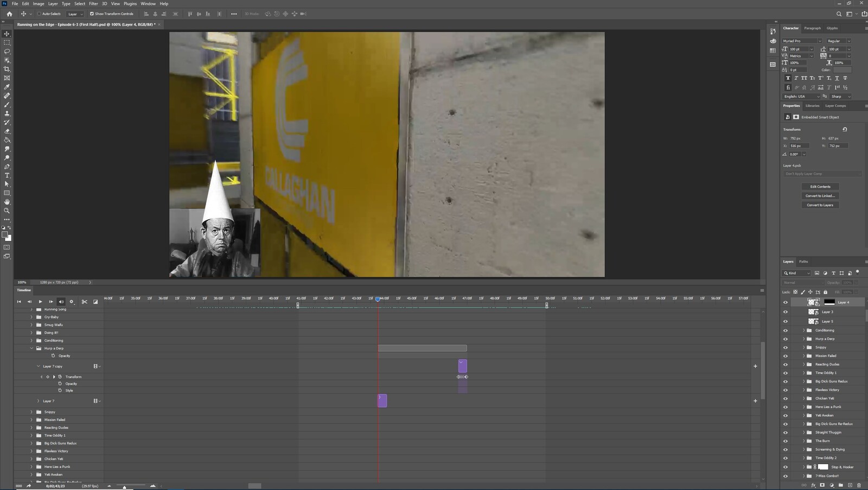Play the timeline
868x490 pixels.
(40, 302)
